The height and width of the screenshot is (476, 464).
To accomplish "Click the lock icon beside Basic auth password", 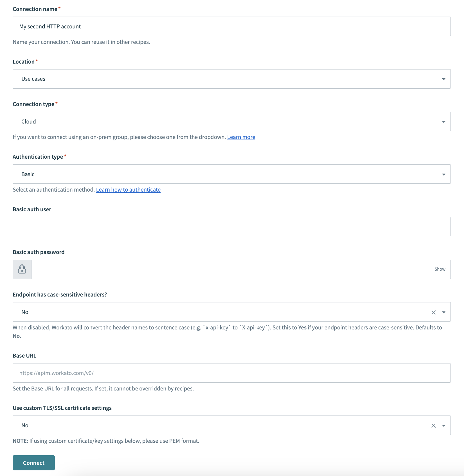I will (22, 269).
